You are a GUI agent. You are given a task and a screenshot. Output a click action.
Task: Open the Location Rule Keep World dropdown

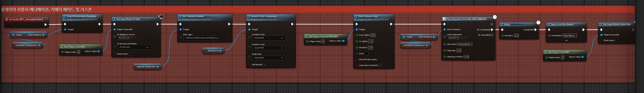tap(269, 38)
